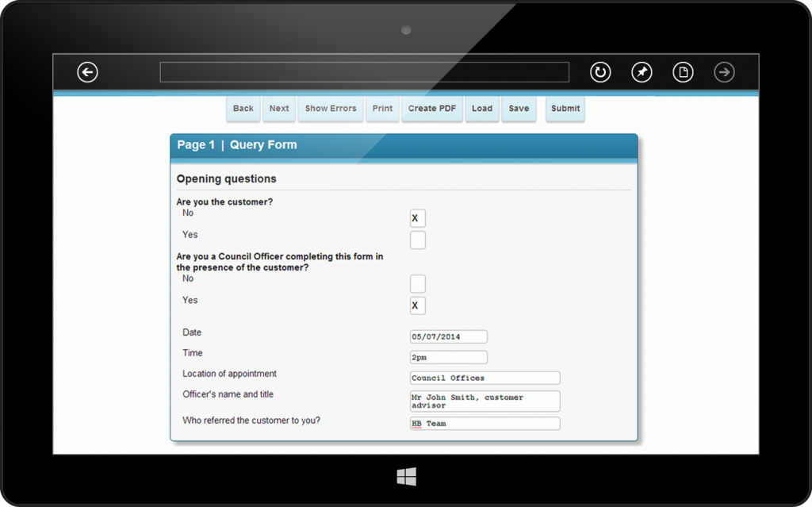Click the forward navigation arrow icon

tap(724, 72)
